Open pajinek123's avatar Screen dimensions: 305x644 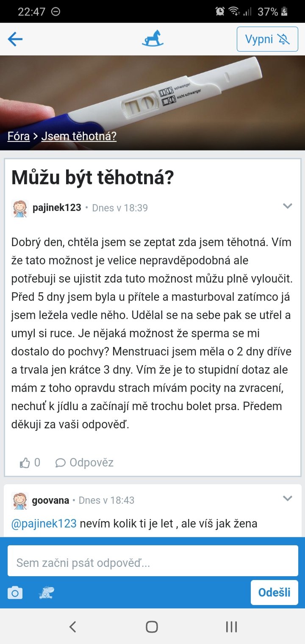pyautogui.click(x=19, y=208)
